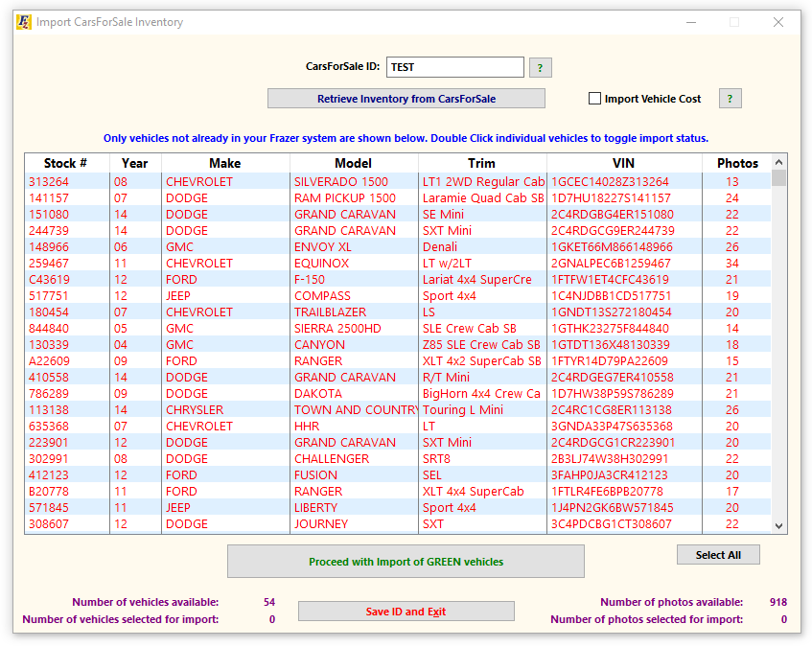Click VIN 3C4PDCBG1CT308607
Screen dimensions: 812x647
click(x=611, y=524)
